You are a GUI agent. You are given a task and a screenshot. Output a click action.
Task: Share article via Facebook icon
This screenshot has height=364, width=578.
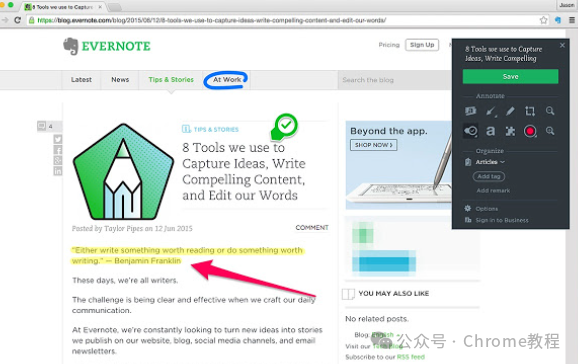pyautogui.click(x=58, y=150)
